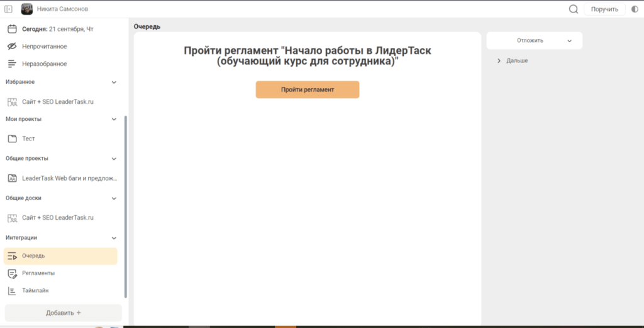Collapse the Общие проекты chevron
This screenshot has height=328, width=644.
click(114, 159)
